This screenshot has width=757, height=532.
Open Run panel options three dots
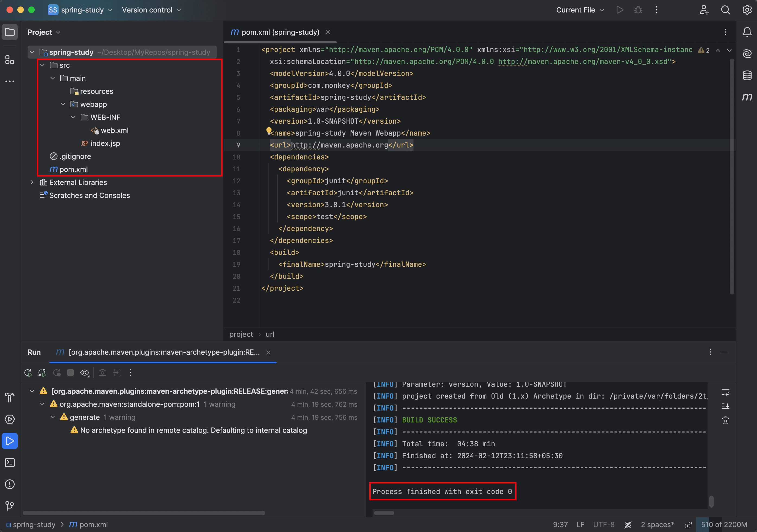click(x=710, y=352)
